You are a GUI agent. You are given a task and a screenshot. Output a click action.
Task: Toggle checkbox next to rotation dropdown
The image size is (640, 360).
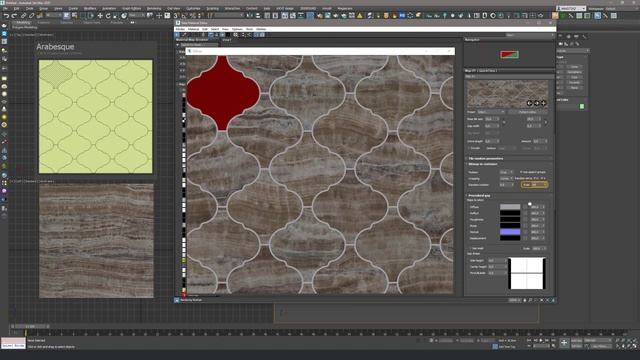pos(521,172)
